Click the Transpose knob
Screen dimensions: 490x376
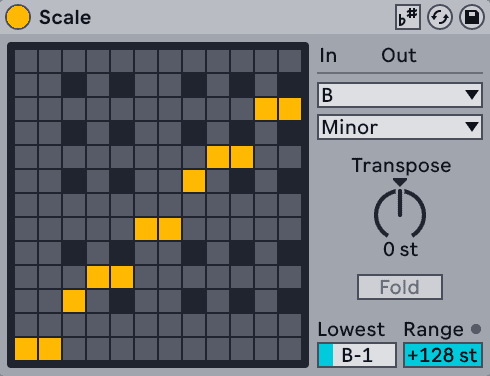tap(400, 213)
